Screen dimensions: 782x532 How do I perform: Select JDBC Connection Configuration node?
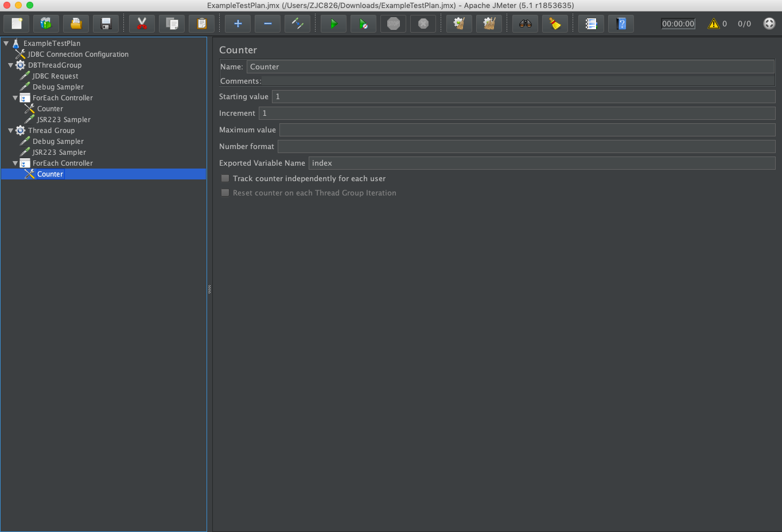tap(78, 54)
